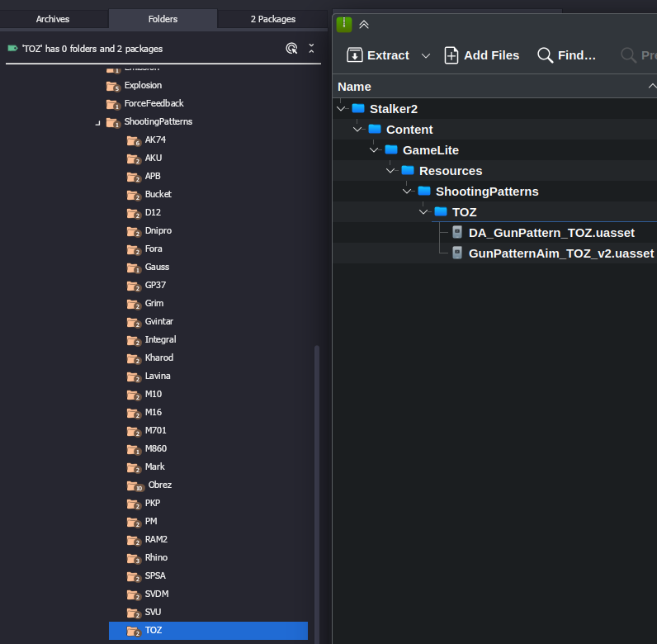Click the locate/target cursor icon

[x=291, y=49]
